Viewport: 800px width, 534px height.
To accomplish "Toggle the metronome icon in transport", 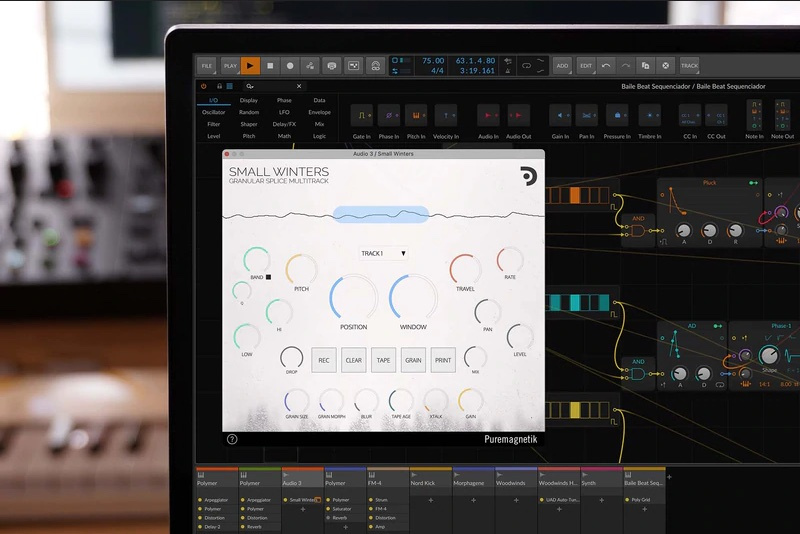I will [x=508, y=70].
